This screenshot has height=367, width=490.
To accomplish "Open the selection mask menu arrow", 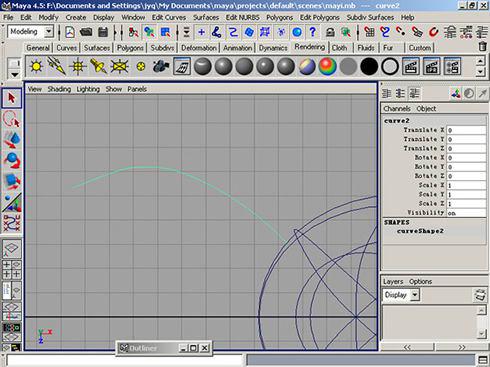I will pyautogui.click(x=187, y=32).
